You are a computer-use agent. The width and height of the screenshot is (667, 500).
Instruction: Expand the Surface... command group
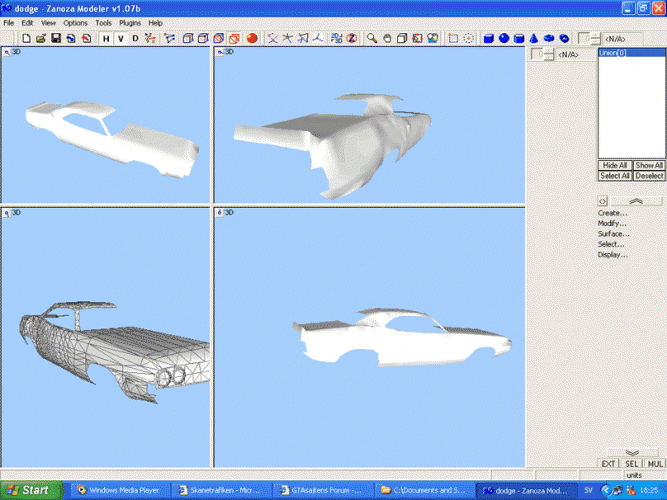point(613,234)
